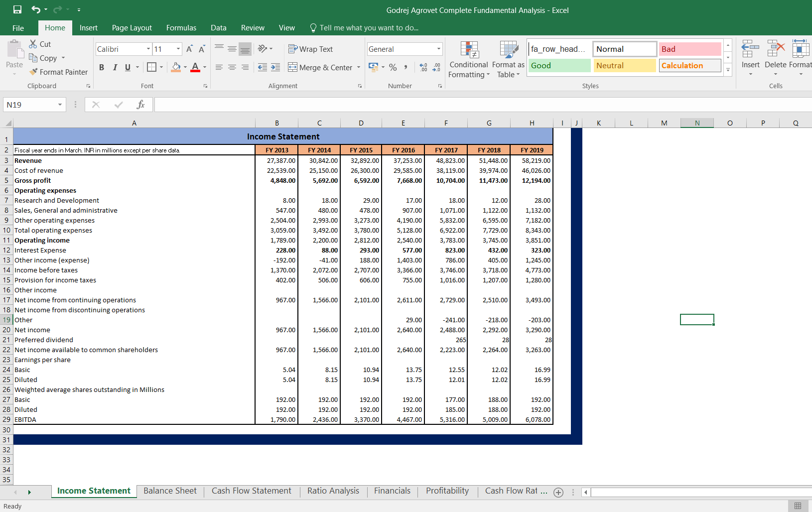Apply the red font color A
This screenshot has width=812, height=512.
coord(195,67)
